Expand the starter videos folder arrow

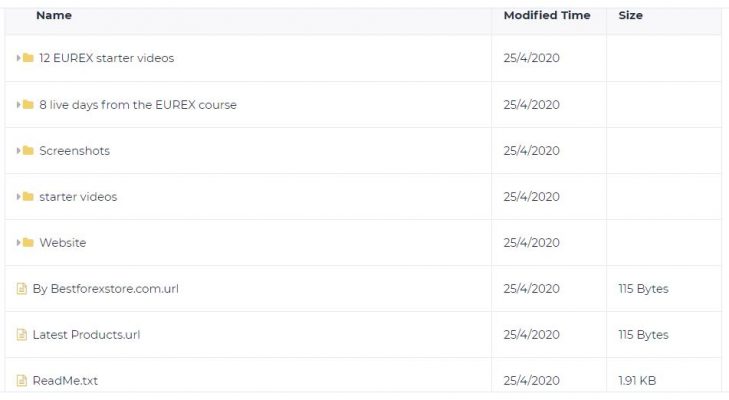click(x=19, y=196)
